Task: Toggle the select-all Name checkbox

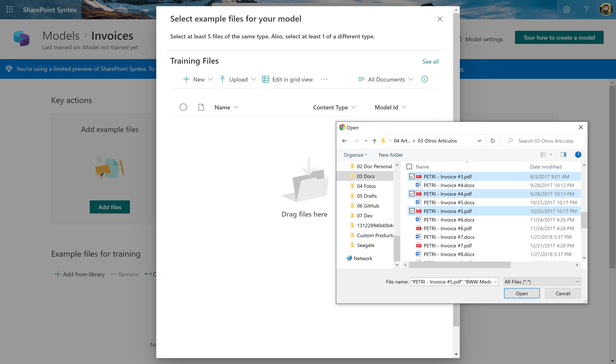Action: (x=409, y=166)
